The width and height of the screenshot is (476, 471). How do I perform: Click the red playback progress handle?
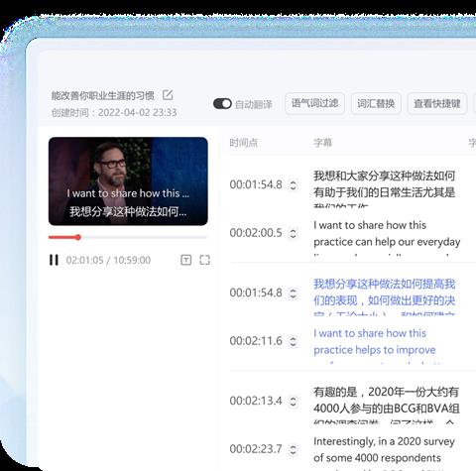click(x=78, y=237)
